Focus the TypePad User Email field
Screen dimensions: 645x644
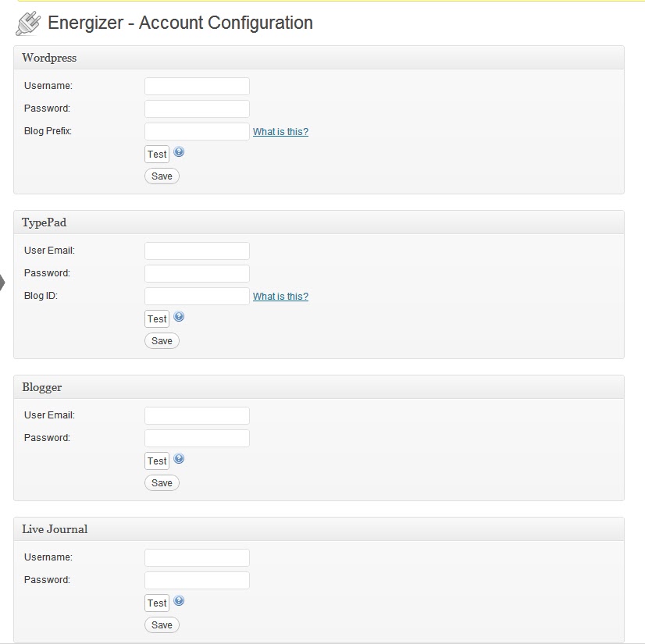[x=197, y=251]
